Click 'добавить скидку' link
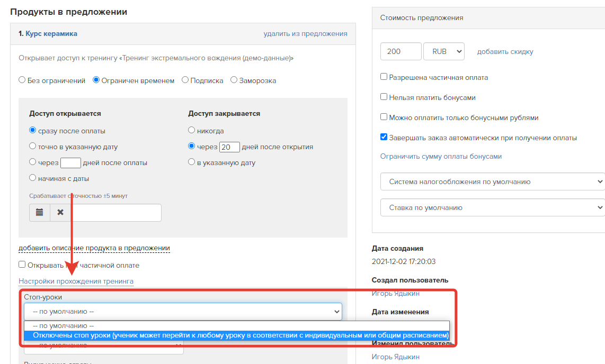The image size is (605, 364). pos(505,52)
